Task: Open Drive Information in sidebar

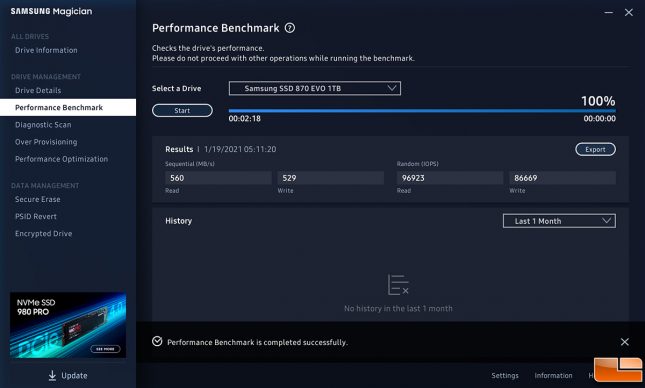Action: [x=46, y=50]
